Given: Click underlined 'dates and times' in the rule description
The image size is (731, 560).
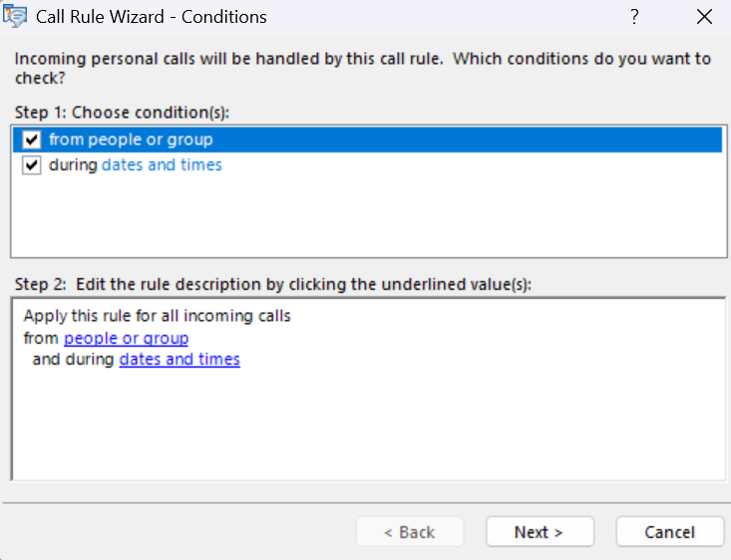Looking at the screenshot, I should [x=180, y=360].
